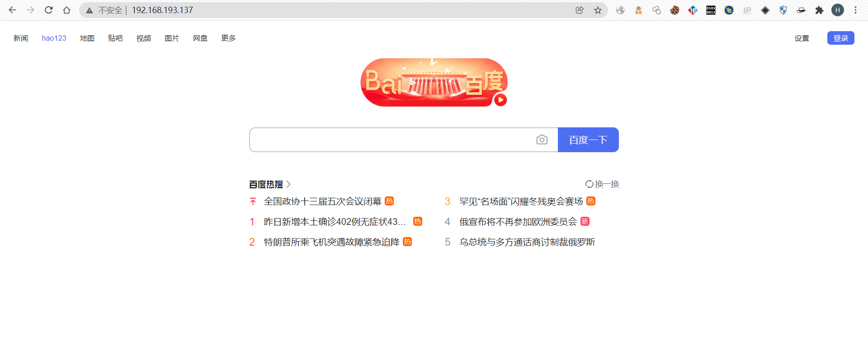Click the Baidu logo doodle
868x345 pixels.
click(x=434, y=82)
